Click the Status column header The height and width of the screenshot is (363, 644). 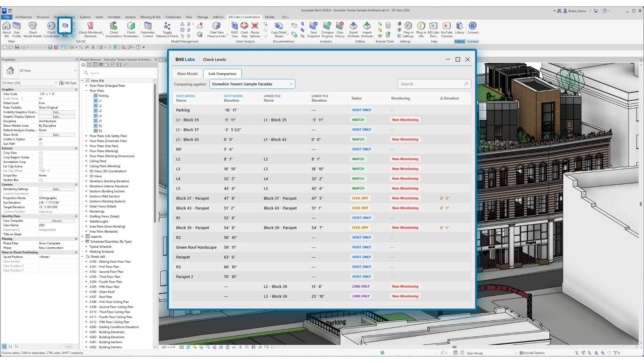coord(356,98)
